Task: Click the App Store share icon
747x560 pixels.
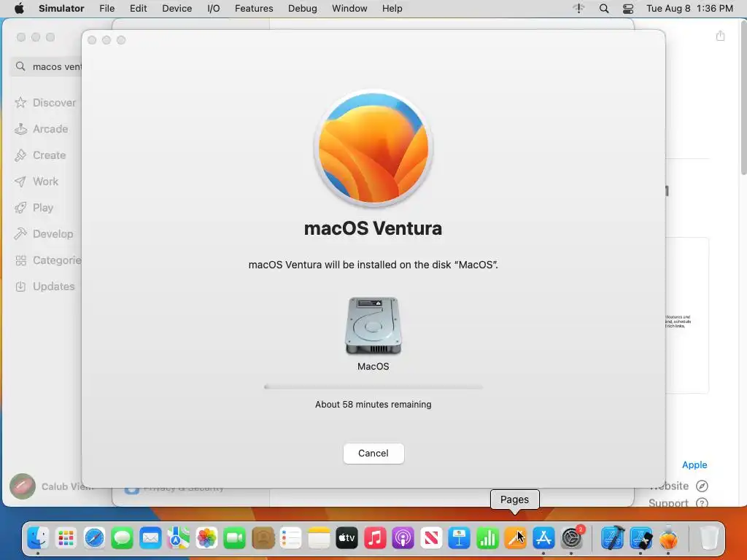Action: tap(720, 36)
